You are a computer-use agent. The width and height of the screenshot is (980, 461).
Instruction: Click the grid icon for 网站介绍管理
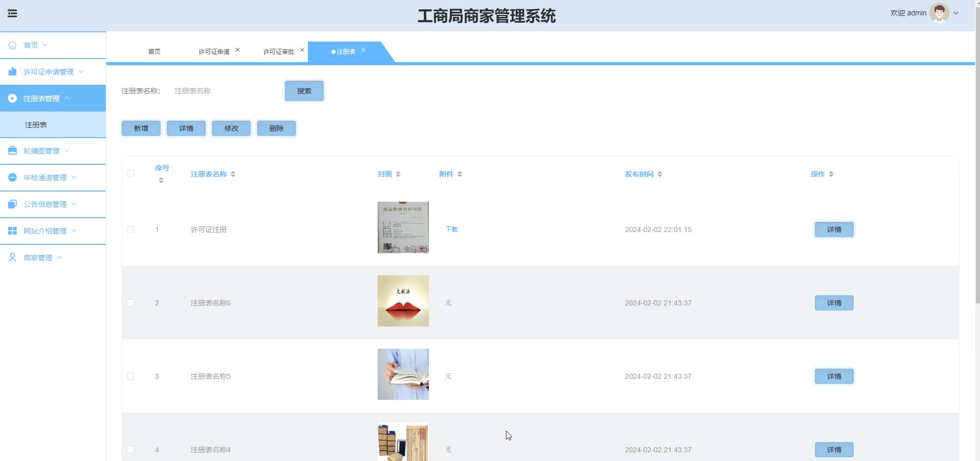click(12, 231)
